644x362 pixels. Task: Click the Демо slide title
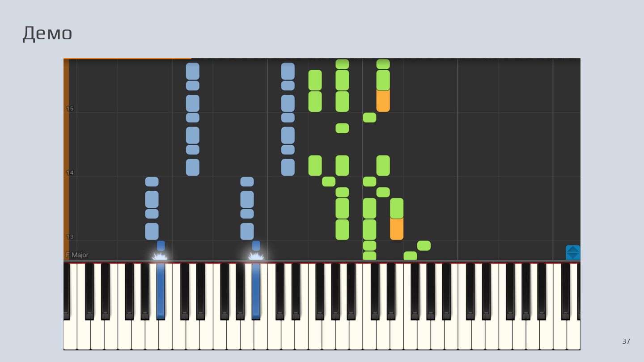(47, 34)
